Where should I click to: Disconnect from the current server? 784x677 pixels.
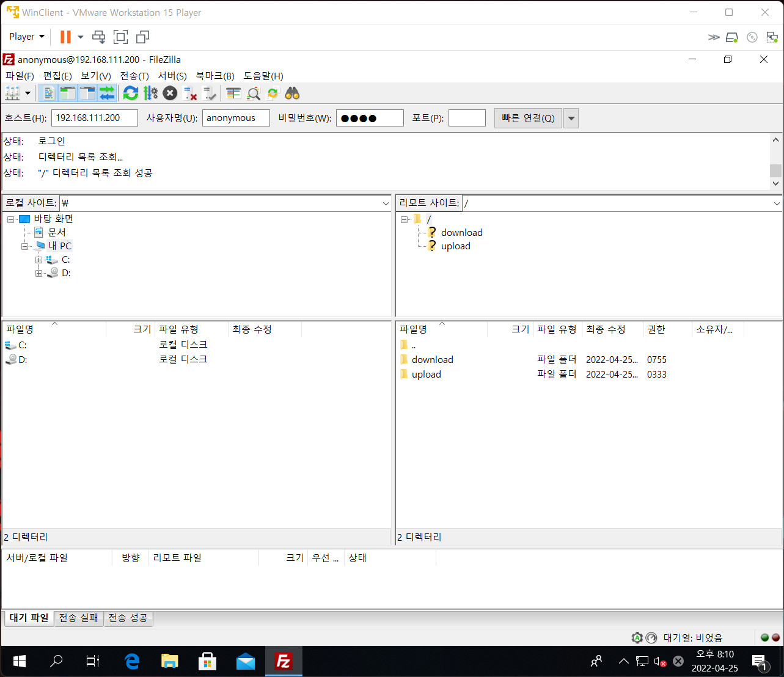[x=190, y=93]
